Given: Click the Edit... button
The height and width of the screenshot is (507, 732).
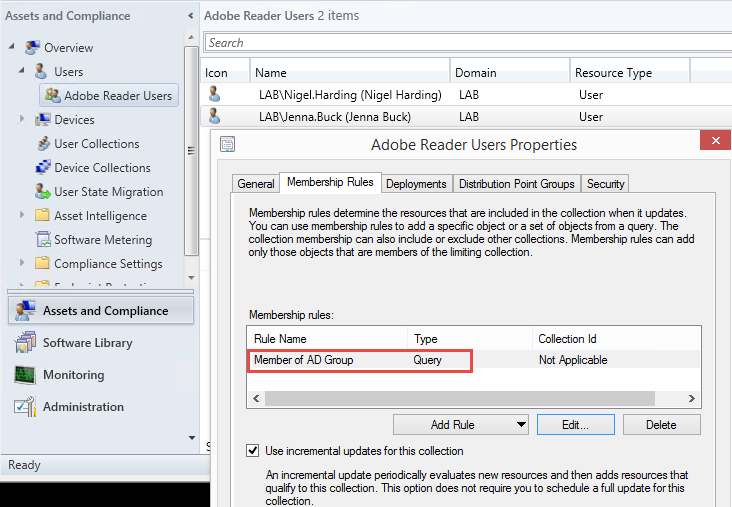Looking at the screenshot, I should click(575, 424).
